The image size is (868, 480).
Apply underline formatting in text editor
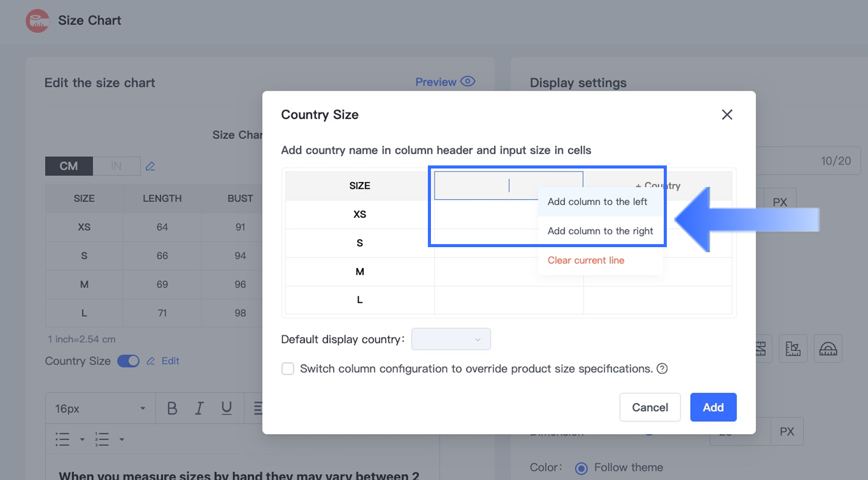pos(226,409)
